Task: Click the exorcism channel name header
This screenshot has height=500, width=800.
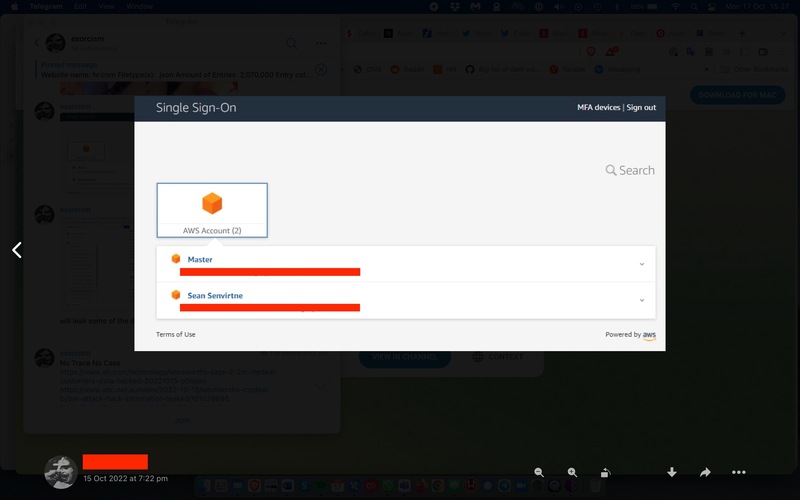Action: point(87,39)
